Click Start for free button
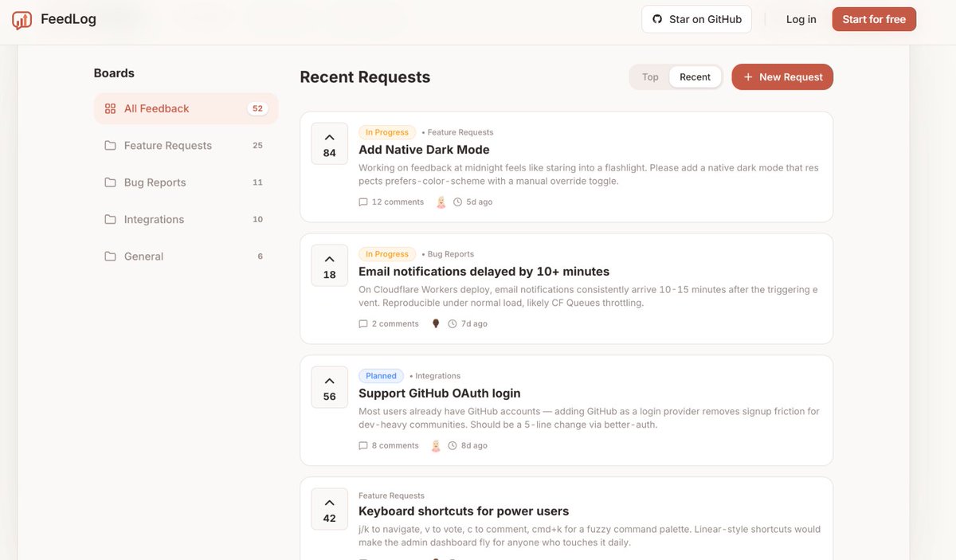The height and width of the screenshot is (560, 956). coord(874,19)
